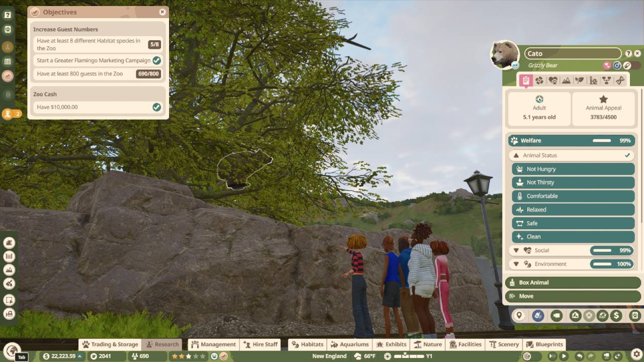This screenshot has height=362, width=644.
Task: Open the Management menu button
Action: pos(213,344)
